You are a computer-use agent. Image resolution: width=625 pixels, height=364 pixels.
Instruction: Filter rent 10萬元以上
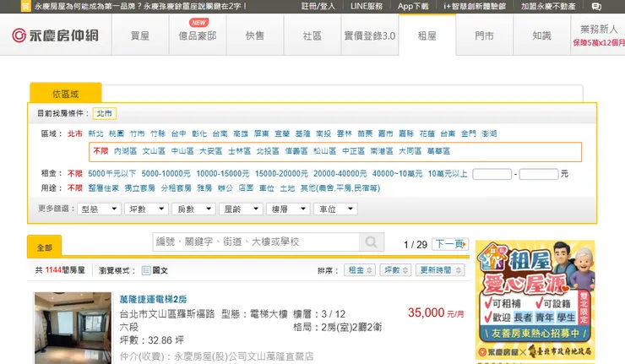click(448, 174)
